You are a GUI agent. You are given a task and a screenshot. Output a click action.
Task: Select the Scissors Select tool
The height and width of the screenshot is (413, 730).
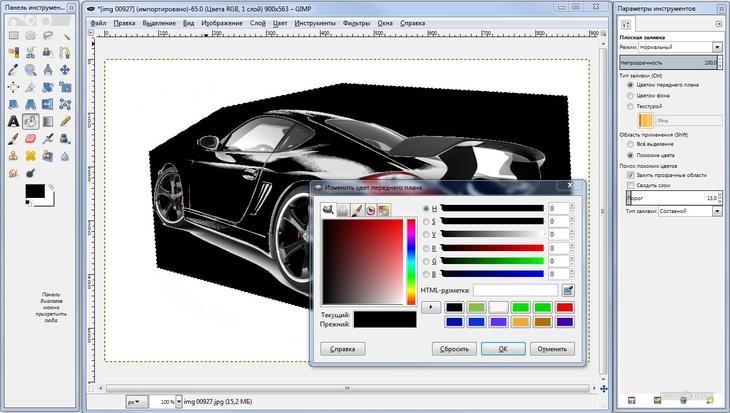[31, 53]
